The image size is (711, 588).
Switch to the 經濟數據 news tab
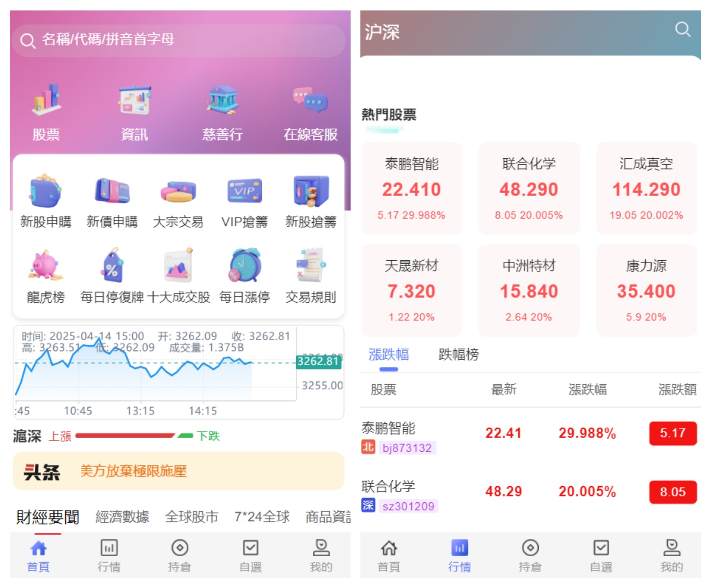[123, 517]
